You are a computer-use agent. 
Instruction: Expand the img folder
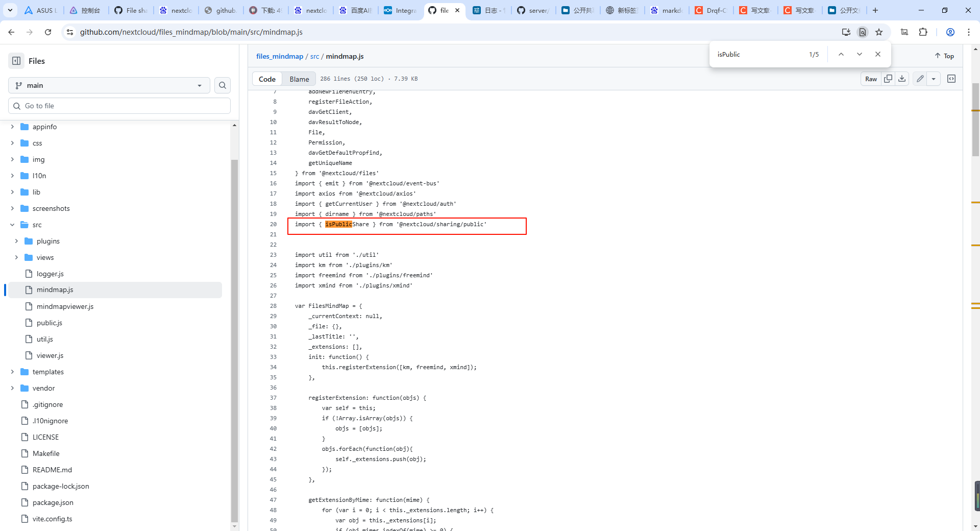12,159
